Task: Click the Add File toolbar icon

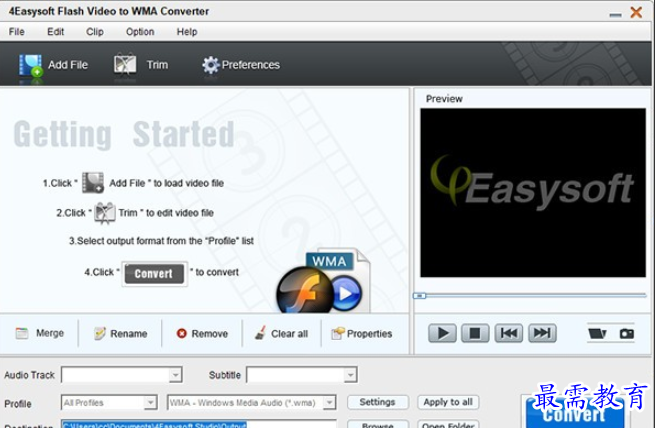Action: click(31, 66)
